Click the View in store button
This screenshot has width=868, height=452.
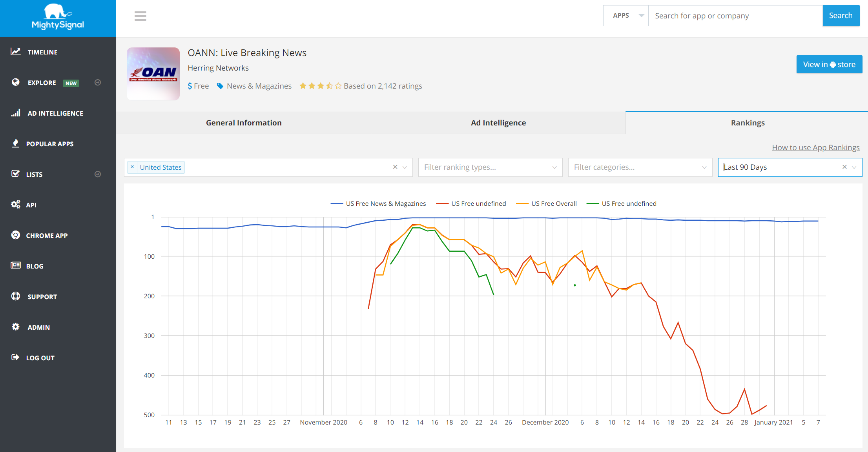click(829, 64)
